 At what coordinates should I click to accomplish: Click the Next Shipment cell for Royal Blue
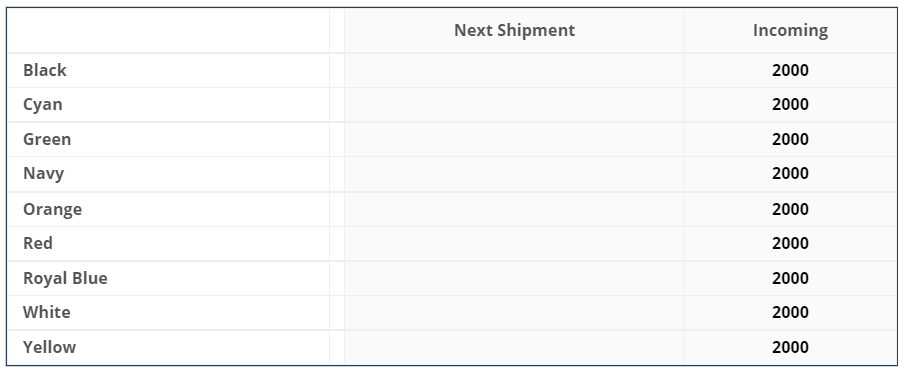[514, 278]
